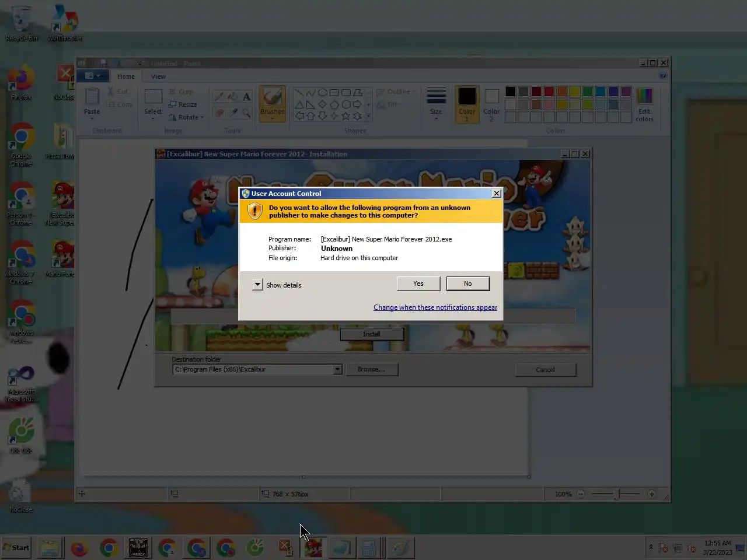Click the Cut icon in Paint ribbon

[118, 92]
